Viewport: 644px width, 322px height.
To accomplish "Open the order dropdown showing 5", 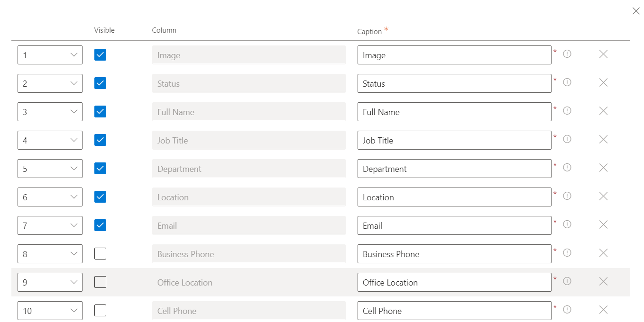I will (50, 169).
